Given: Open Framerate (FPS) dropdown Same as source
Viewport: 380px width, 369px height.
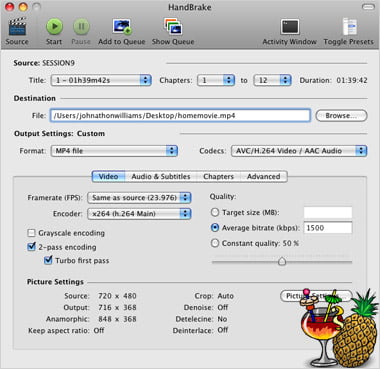Looking at the screenshot, I should [x=139, y=198].
